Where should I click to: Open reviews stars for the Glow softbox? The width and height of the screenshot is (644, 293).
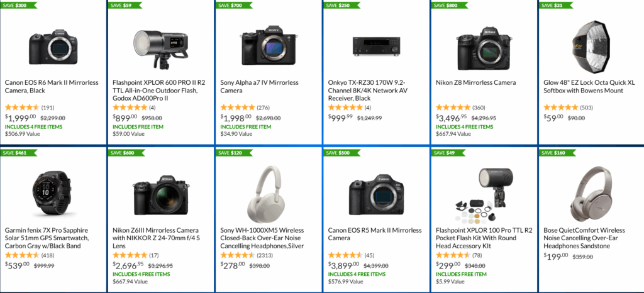(x=560, y=108)
